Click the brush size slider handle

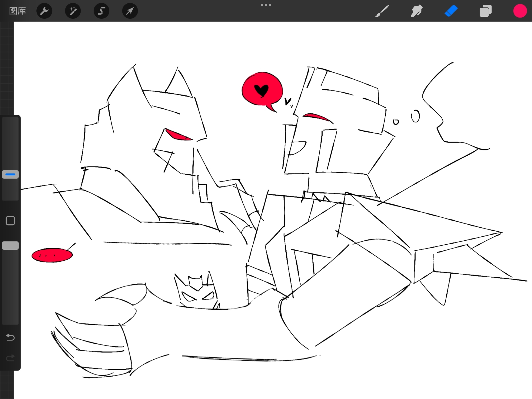(x=10, y=174)
